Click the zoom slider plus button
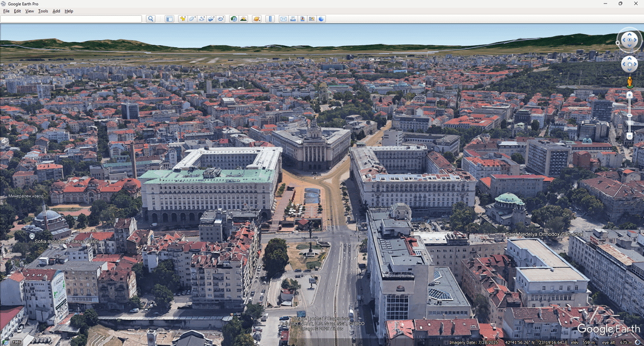Viewport: 644px width, 346px height. point(629,95)
